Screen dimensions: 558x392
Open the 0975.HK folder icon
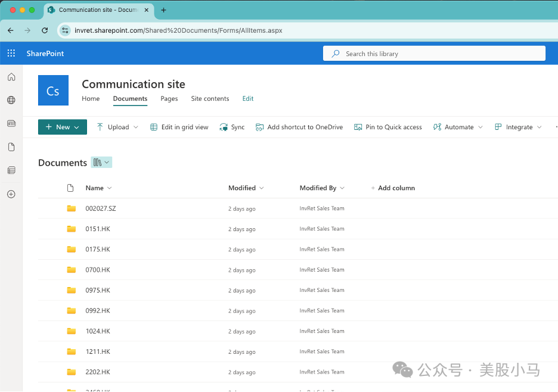(x=71, y=290)
